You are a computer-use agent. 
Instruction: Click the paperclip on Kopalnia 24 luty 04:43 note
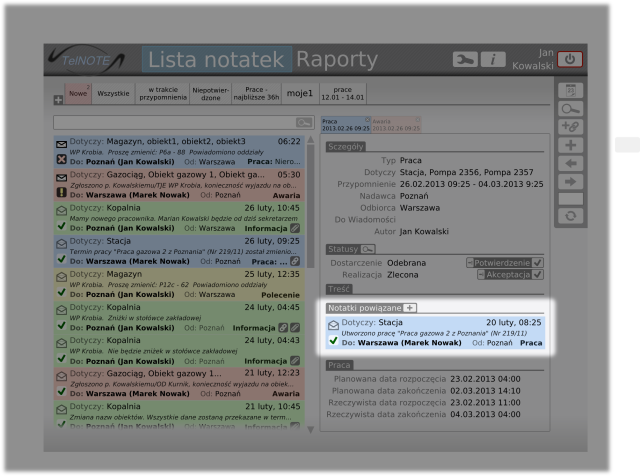(x=295, y=361)
